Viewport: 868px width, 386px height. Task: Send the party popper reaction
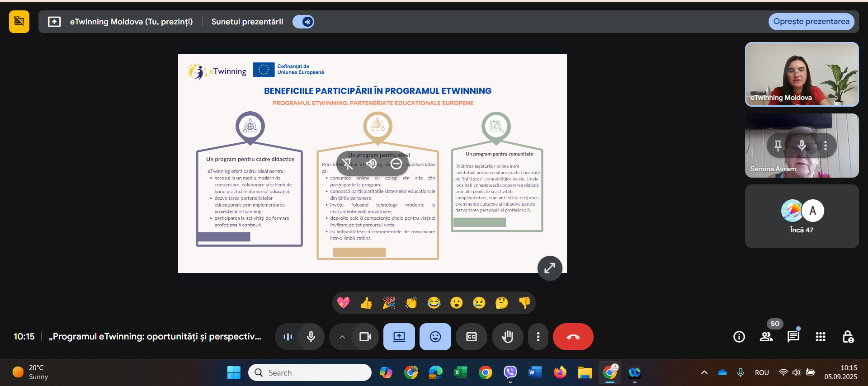389,303
